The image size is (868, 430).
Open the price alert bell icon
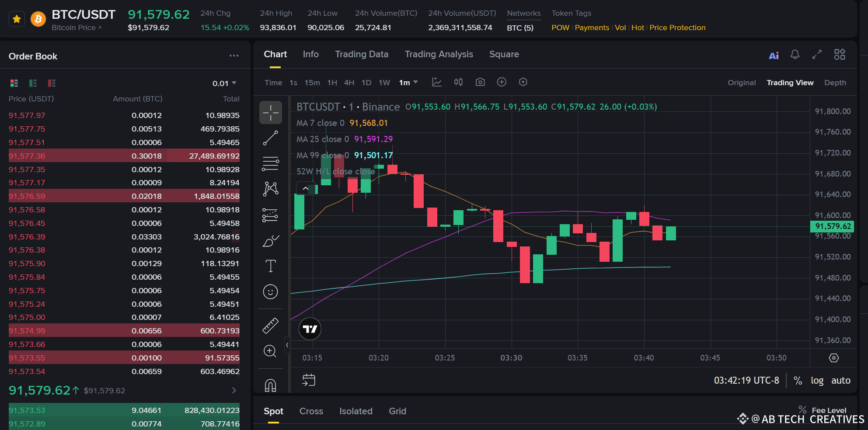tap(795, 55)
